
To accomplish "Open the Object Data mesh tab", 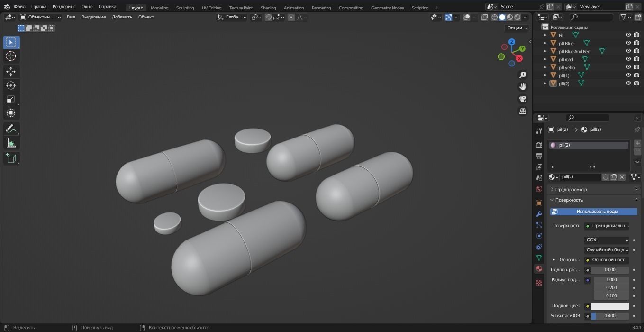I will 539,258.
